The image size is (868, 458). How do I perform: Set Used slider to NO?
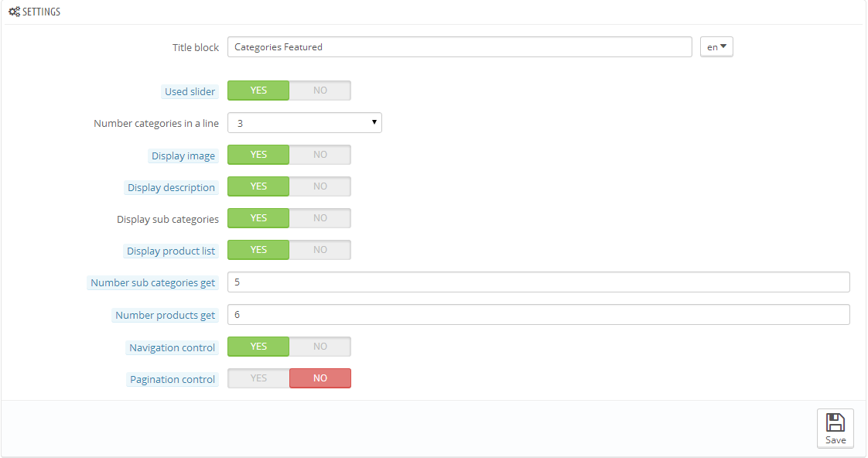coord(320,91)
